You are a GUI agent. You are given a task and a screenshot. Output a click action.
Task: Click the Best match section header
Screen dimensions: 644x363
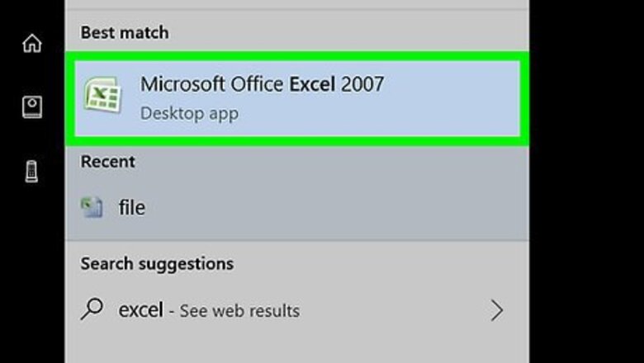tap(124, 33)
